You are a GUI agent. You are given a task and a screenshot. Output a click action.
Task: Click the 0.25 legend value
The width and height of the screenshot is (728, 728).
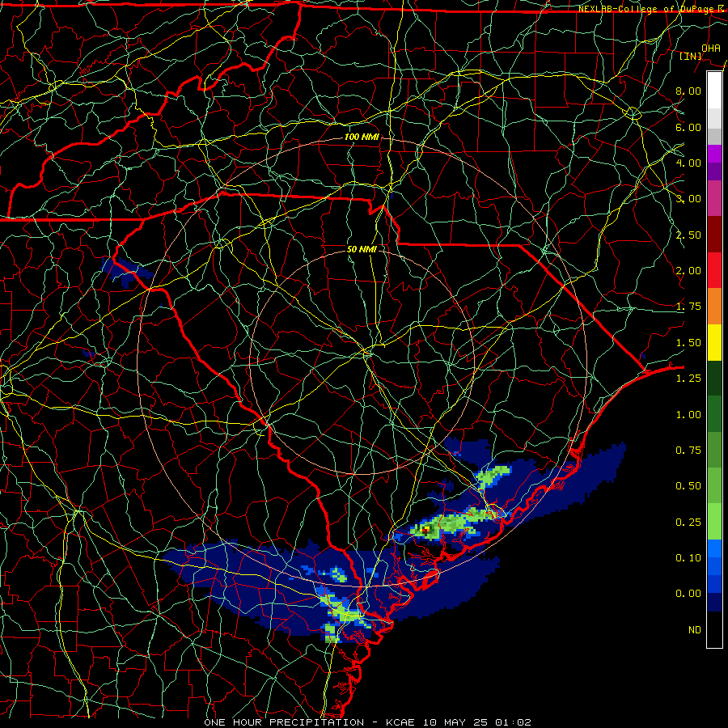(688, 523)
